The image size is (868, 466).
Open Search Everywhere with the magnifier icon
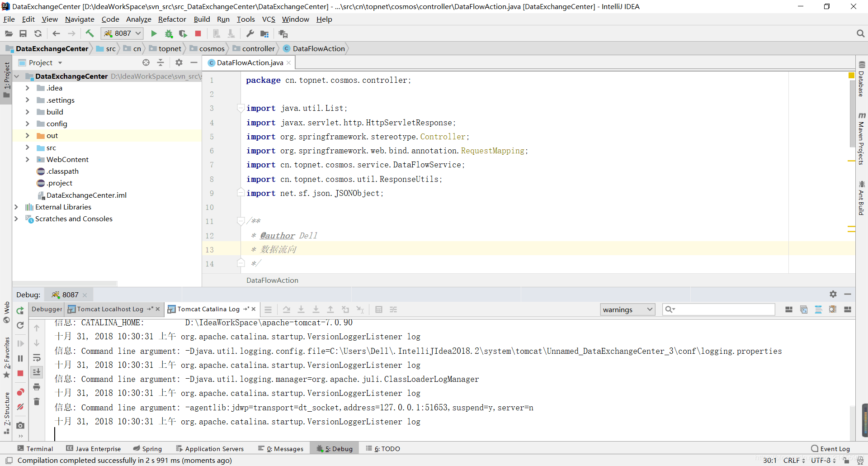click(860, 33)
